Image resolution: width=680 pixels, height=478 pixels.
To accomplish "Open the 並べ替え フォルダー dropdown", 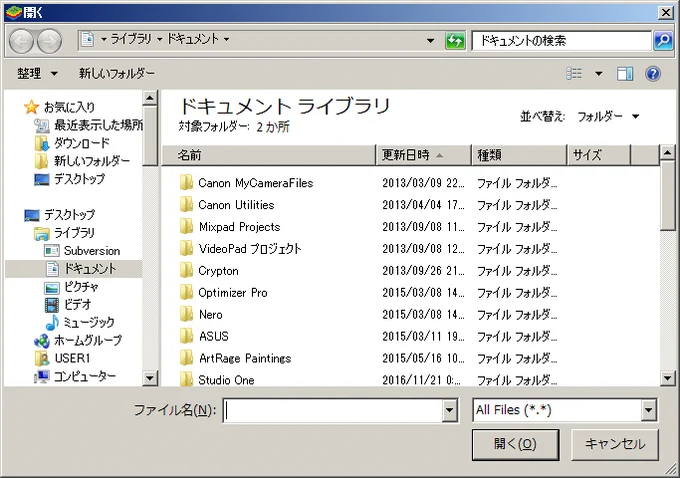I will tap(608, 116).
